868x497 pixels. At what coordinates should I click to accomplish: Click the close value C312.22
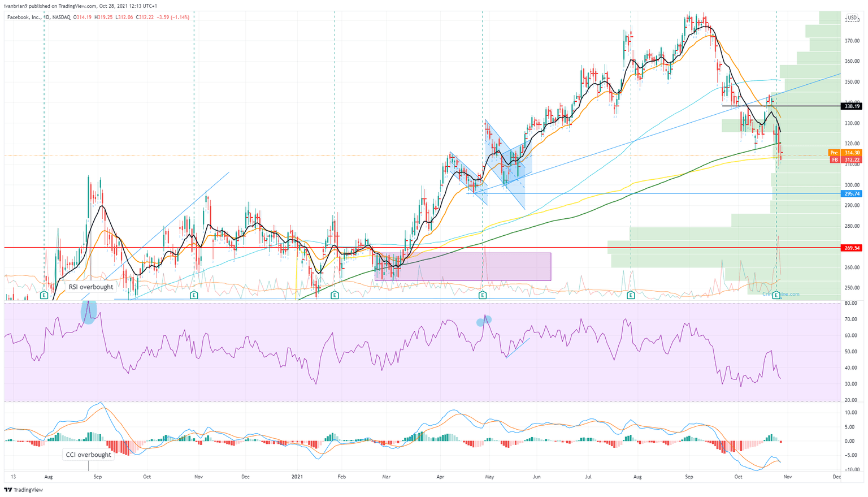[x=144, y=17]
